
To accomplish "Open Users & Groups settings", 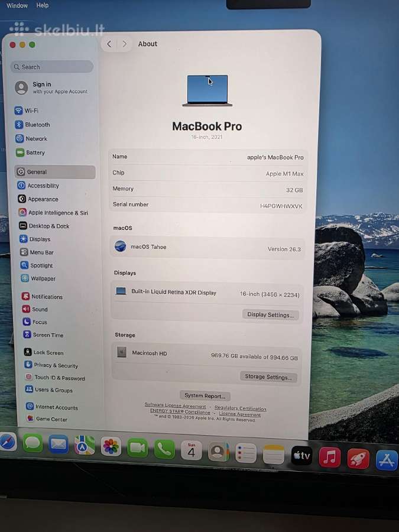I will pos(49,390).
